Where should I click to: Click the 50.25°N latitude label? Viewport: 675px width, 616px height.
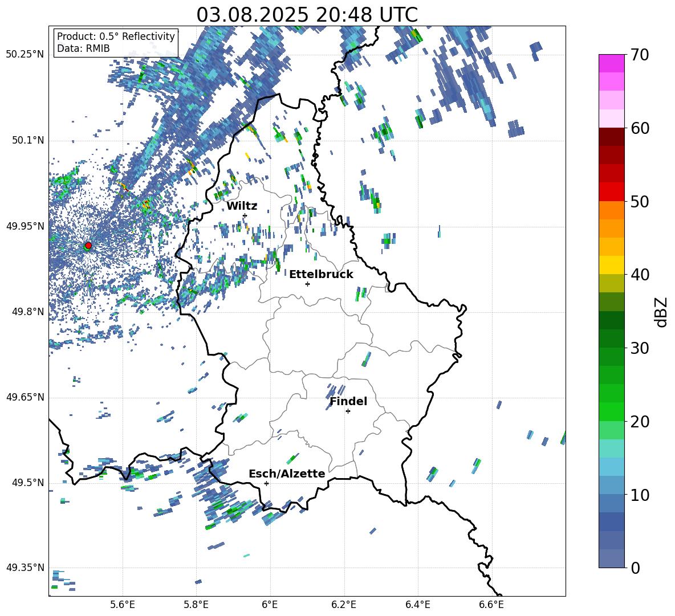click(x=25, y=55)
